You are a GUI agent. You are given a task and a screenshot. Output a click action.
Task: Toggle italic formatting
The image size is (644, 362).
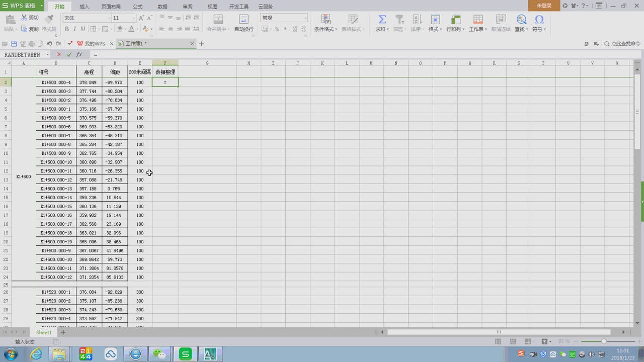coord(74,29)
